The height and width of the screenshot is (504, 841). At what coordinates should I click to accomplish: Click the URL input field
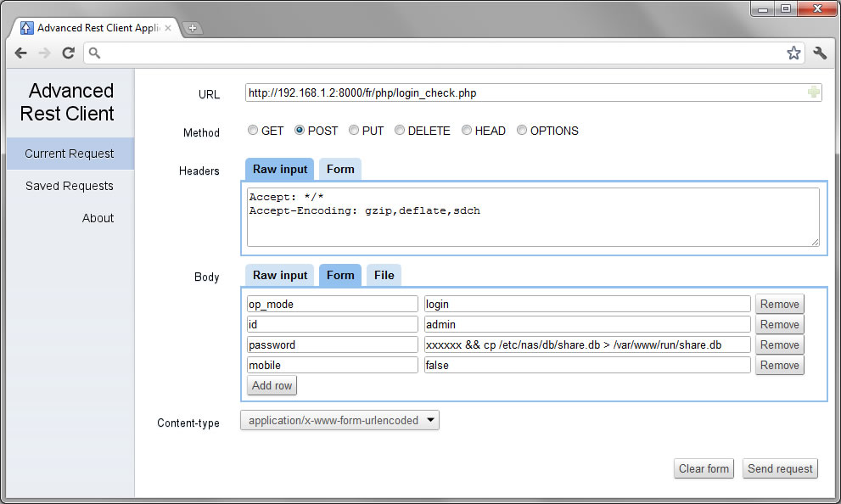pos(534,92)
